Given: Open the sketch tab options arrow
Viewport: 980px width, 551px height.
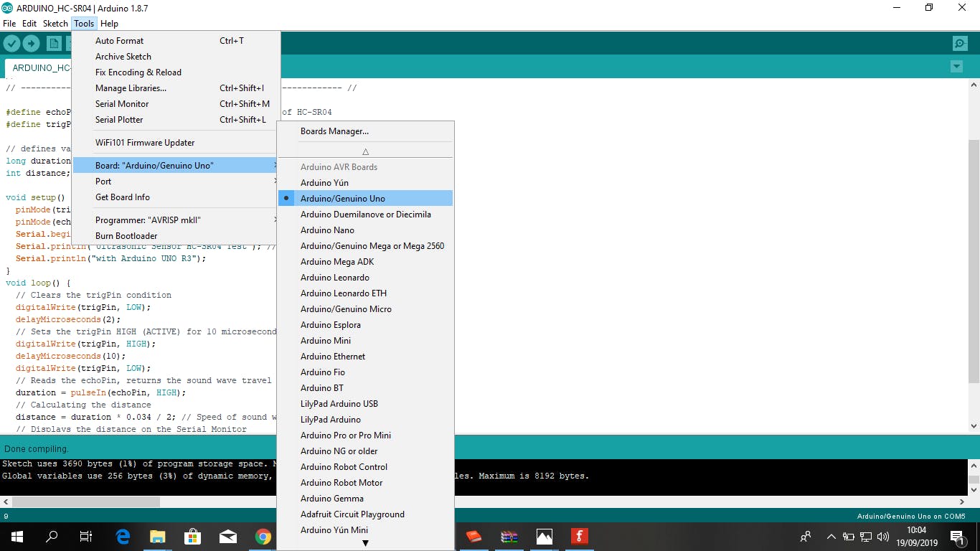Looking at the screenshot, I should 956,67.
